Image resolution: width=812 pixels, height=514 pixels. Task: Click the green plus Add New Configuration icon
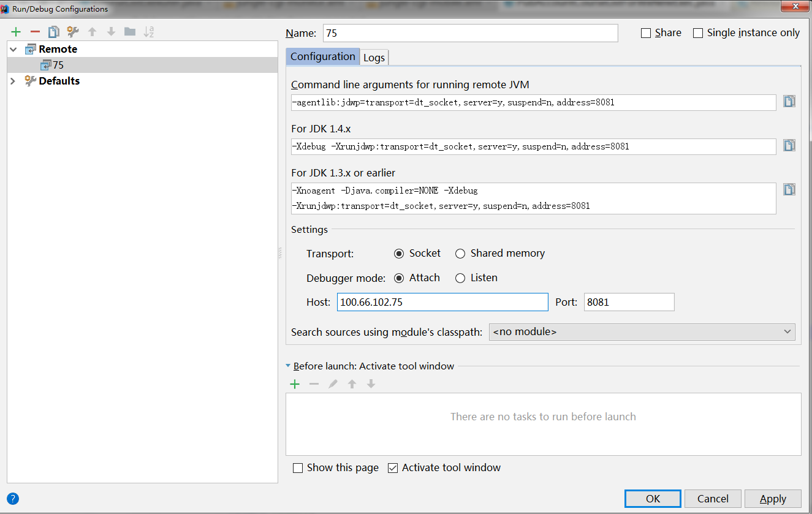tap(16, 32)
